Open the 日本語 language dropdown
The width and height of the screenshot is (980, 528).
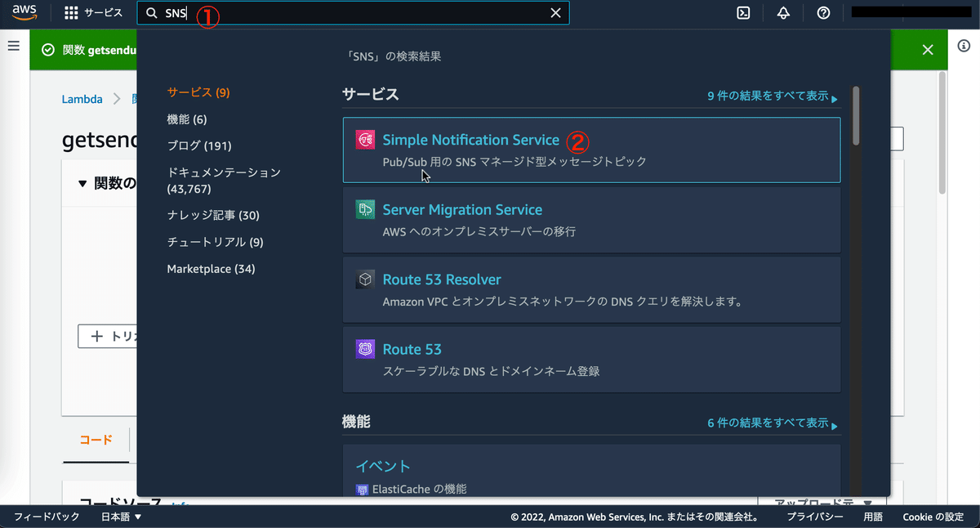(122, 517)
